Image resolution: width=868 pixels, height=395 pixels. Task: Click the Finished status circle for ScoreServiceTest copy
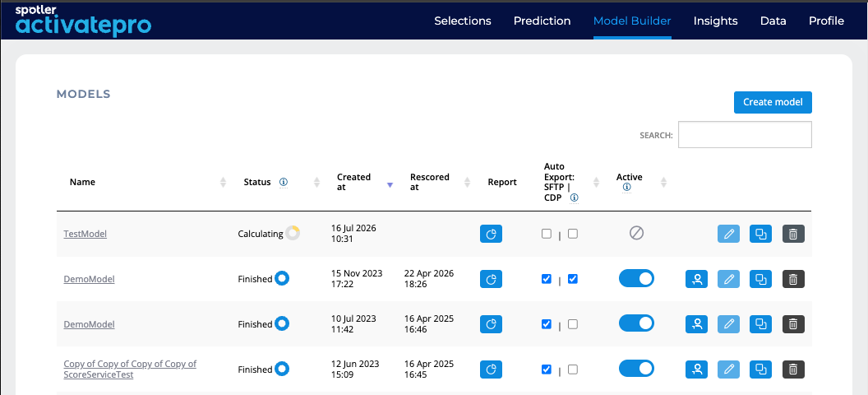[x=282, y=369]
